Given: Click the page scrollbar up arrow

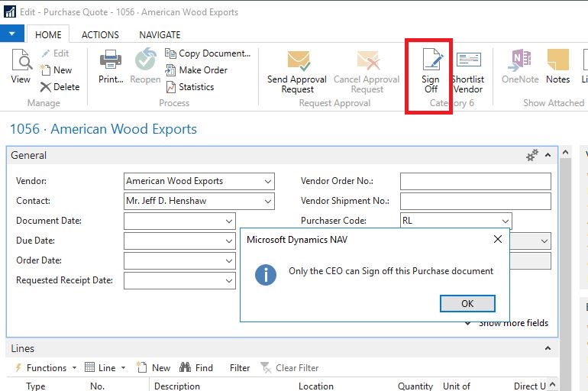Looking at the screenshot, I should (x=566, y=152).
